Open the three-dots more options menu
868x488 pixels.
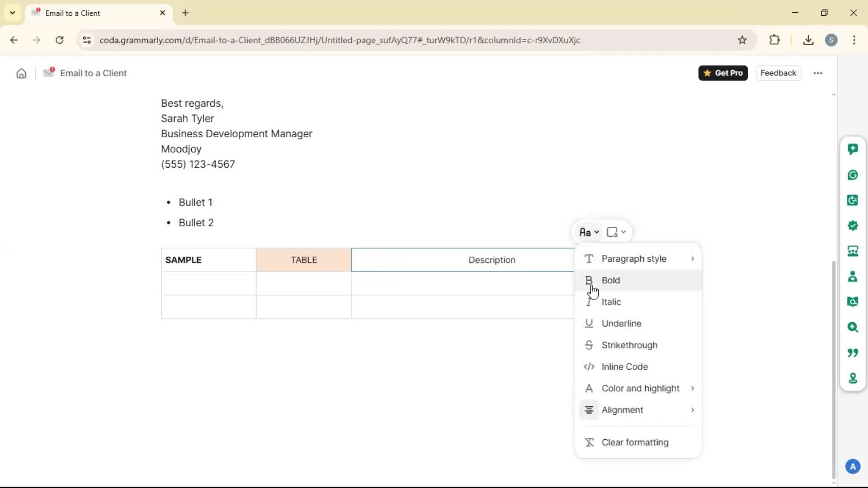[x=818, y=73]
